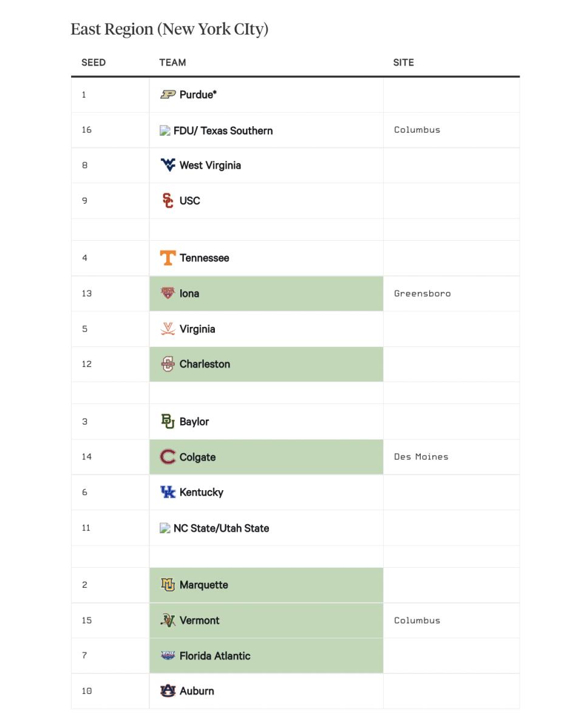Click the Auburn AU logo
Image resolution: width=581 pixels, height=728 pixels.
[168, 690]
